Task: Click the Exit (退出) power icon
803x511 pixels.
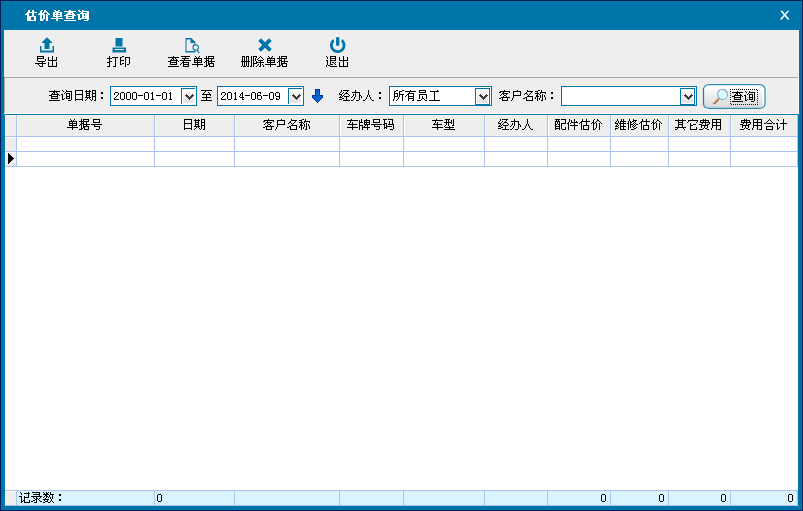Action: point(337,46)
